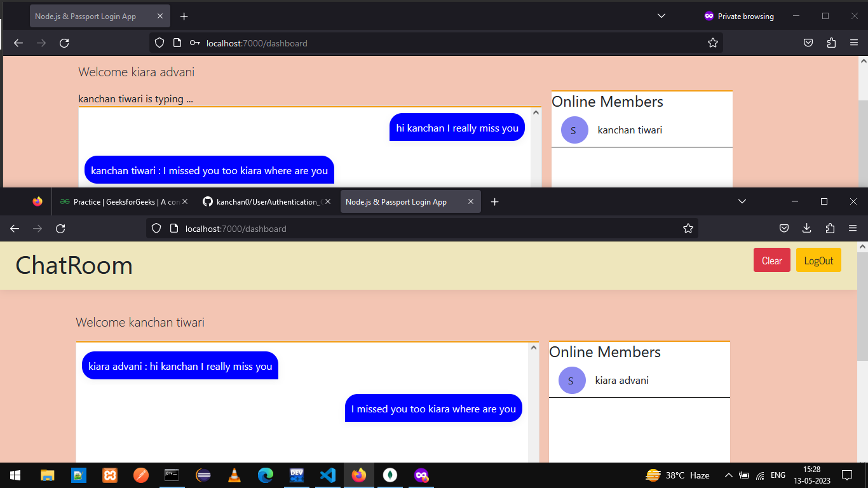Click the tracking protection shield icon
The image size is (868, 488).
click(x=156, y=228)
